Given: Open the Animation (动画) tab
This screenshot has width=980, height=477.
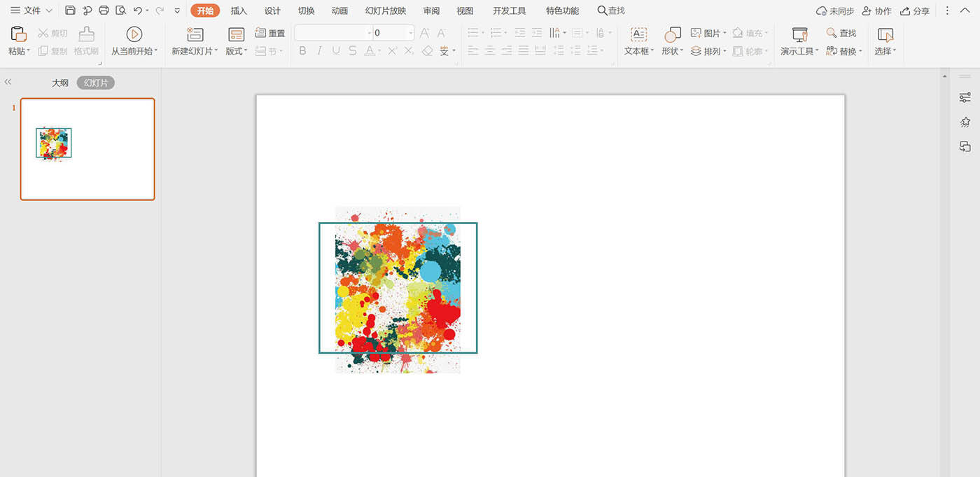Looking at the screenshot, I should [339, 11].
